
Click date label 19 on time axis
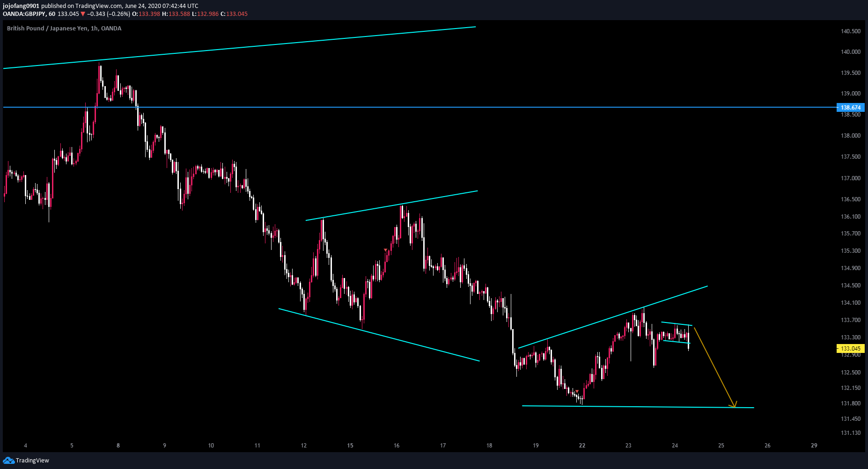point(536,446)
